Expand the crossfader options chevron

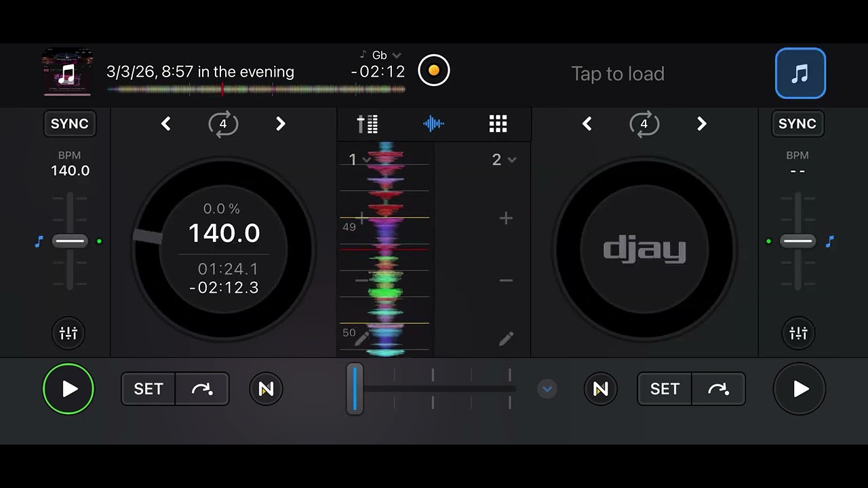[547, 389]
